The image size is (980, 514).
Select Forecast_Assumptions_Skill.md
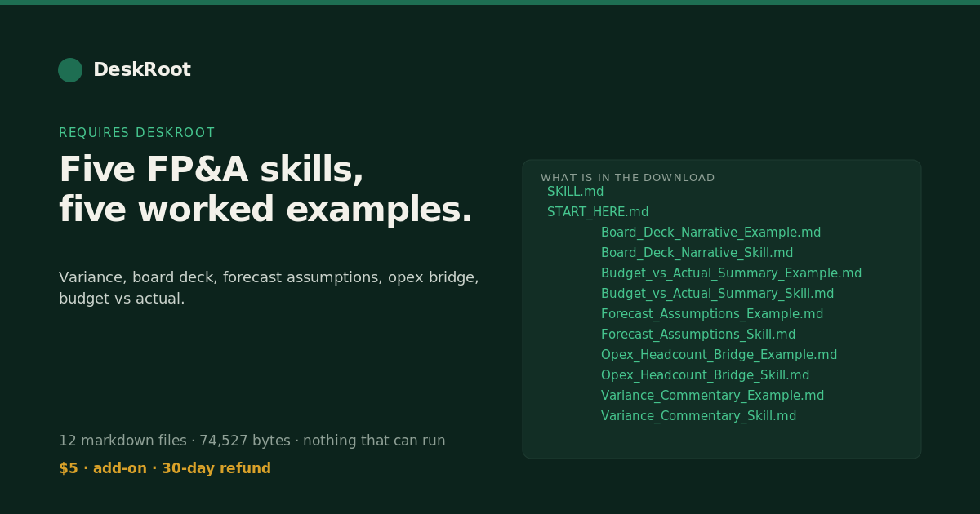[x=698, y=335]
